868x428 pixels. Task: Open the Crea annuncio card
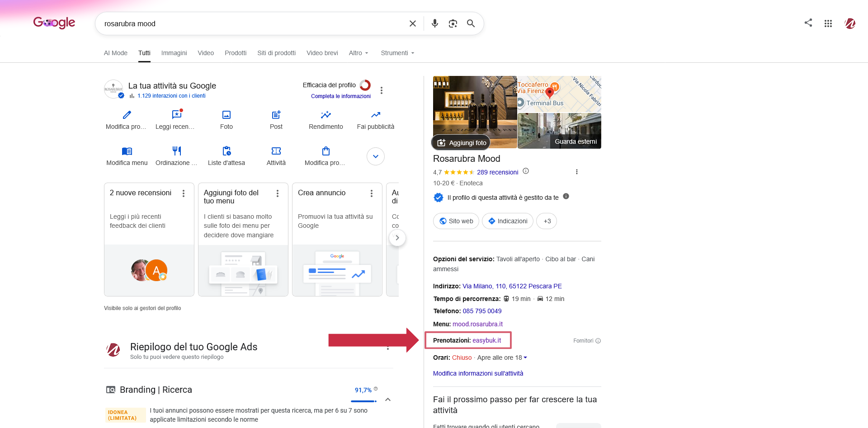click(337, 240)
